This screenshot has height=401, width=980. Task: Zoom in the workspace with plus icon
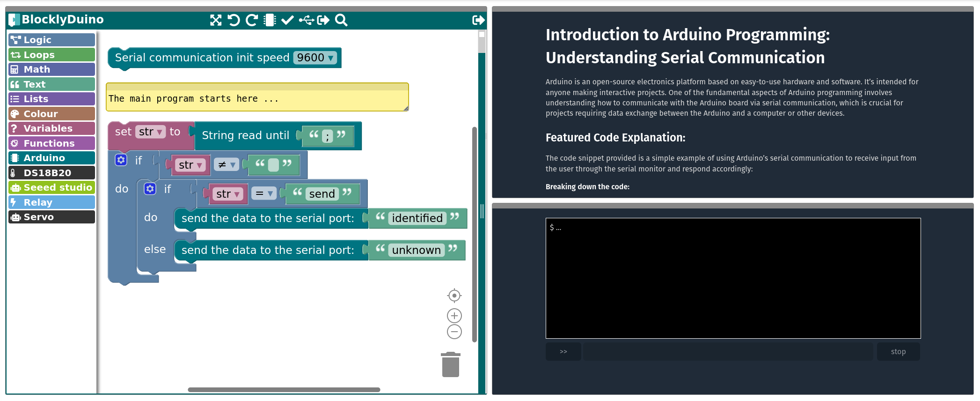[454, 316]
